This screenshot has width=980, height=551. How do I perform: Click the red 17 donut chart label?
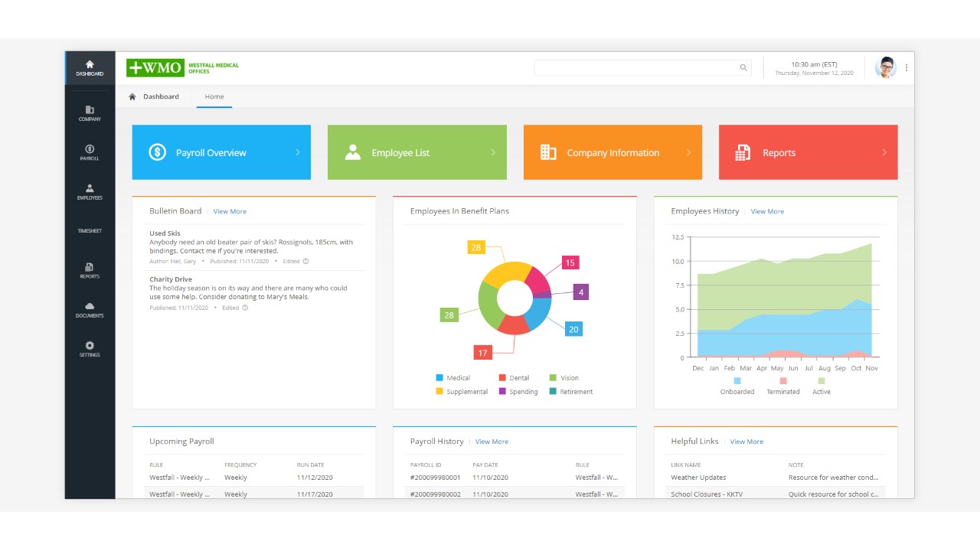pyautogui.click(x=482, y=353)
